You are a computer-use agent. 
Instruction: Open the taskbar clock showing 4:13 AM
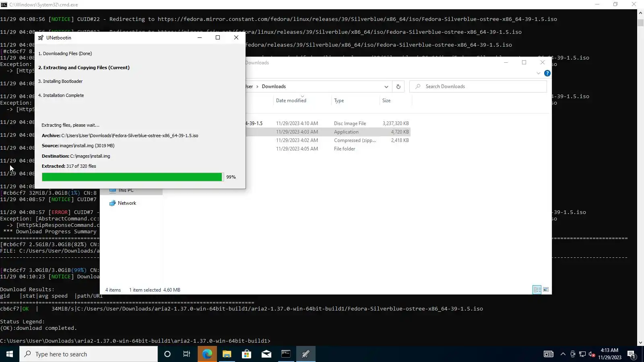click(609, 354)
